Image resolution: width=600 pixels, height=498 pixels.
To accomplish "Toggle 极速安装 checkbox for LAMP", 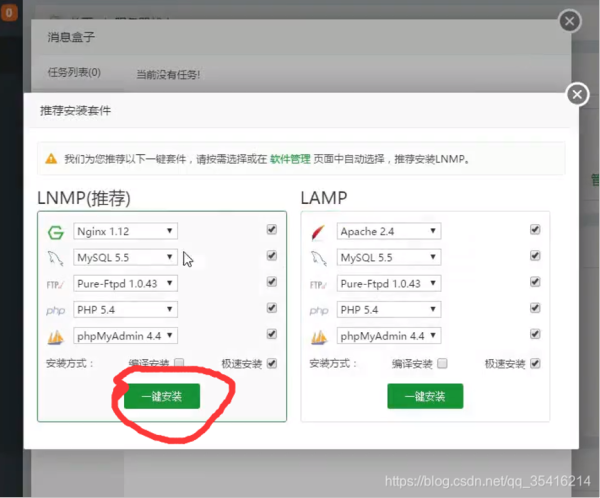I will tap(535, 363).
